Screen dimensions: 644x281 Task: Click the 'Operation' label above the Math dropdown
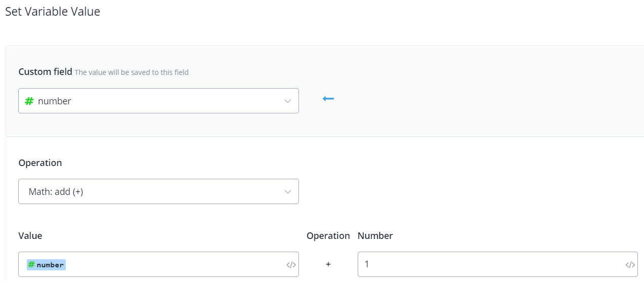(x=40, y=163)
